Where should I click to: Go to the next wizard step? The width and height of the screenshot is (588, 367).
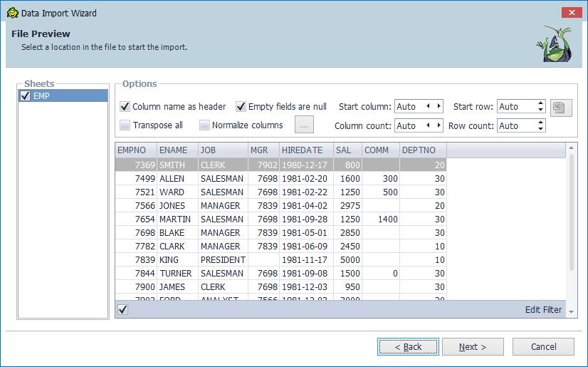pyautogui.click(x=473, y=347)
